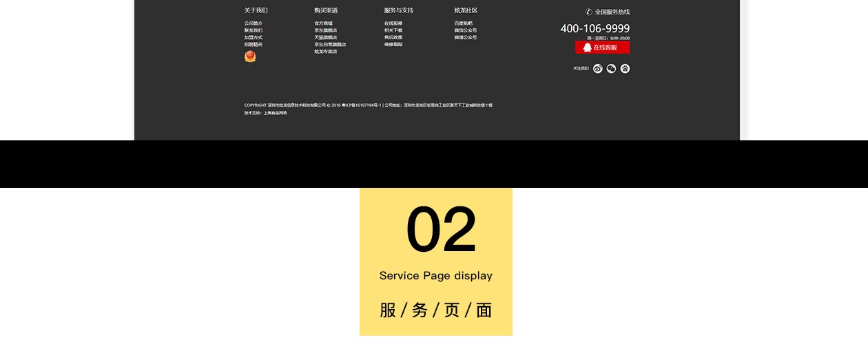
Task: Visit the 天猫旗舰店 link
Action: pos(325,37)
